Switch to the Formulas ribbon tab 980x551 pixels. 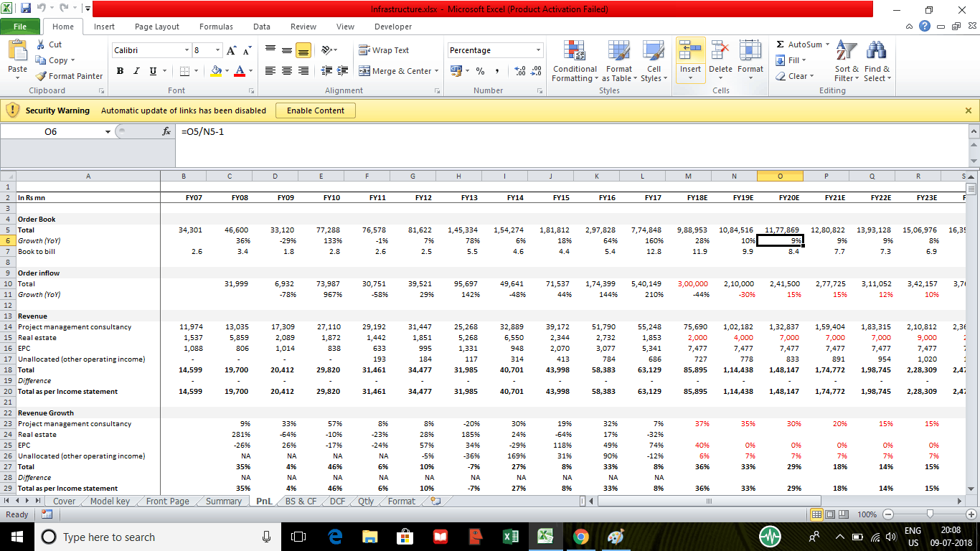[x=216, y=27]
